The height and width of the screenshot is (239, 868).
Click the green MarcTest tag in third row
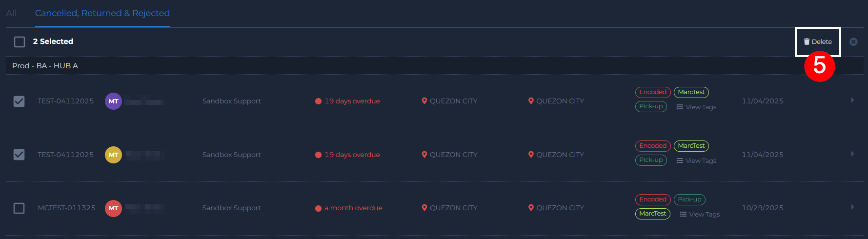click(x=653, y=214)
